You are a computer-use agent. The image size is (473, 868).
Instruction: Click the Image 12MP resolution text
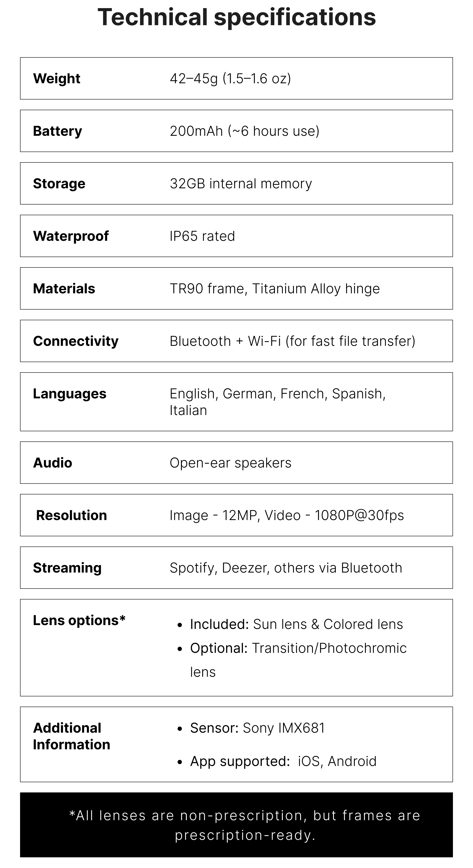coord(287,516)
